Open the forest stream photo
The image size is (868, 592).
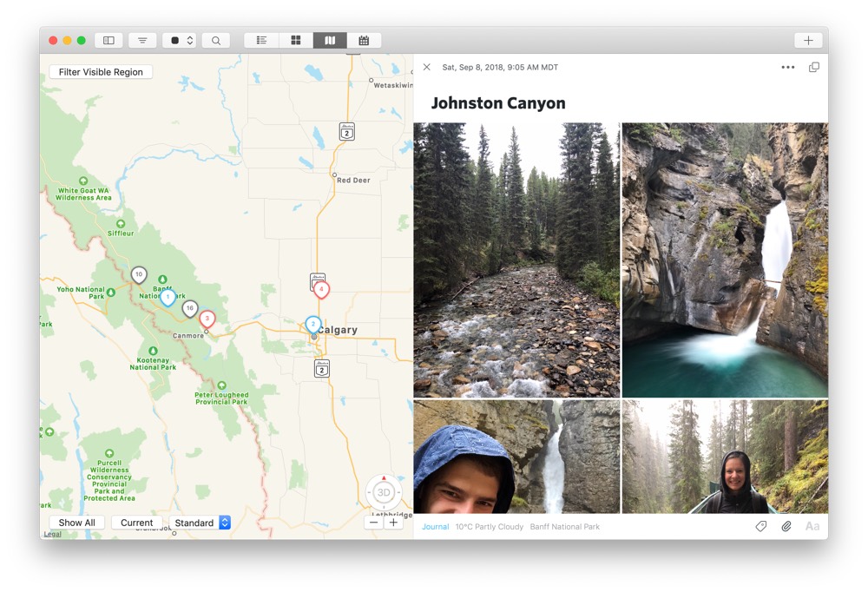coord(516,260)
